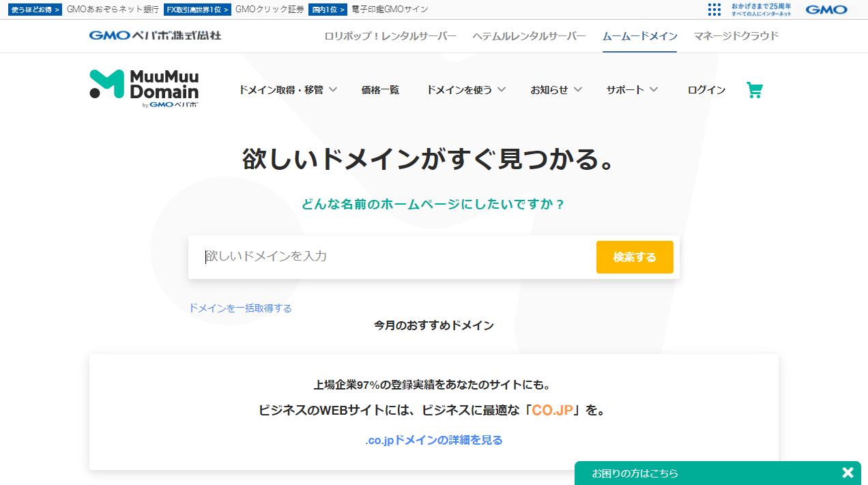Image resolution: width=868 pixels, height=485 pixels.
Task: Click the 使うほどお得 badge
Action: (35, 10)
